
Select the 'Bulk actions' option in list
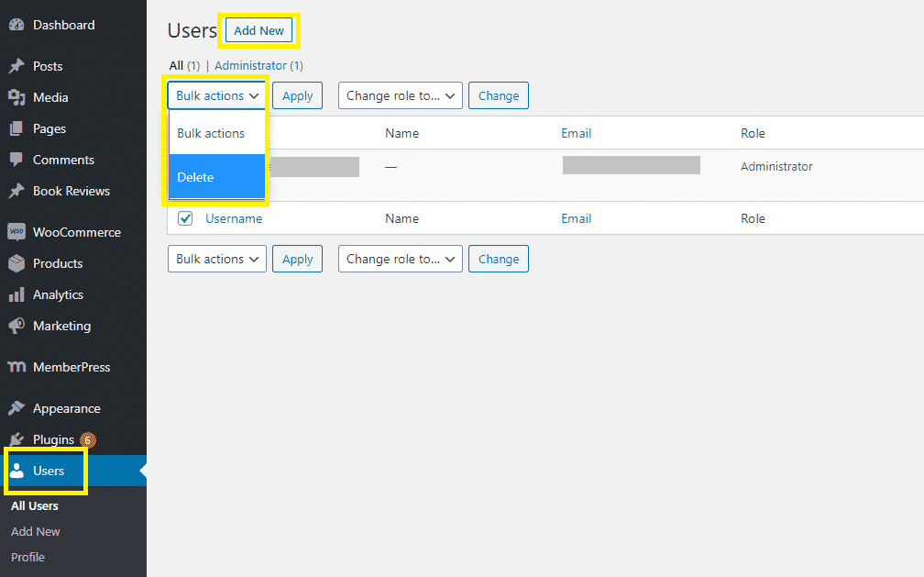217,134
